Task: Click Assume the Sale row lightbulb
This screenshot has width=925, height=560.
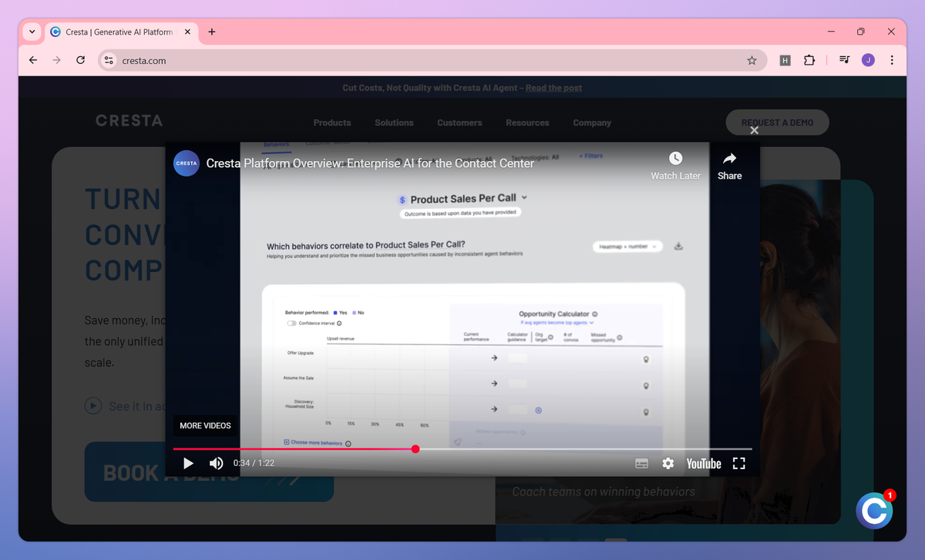Action: point(646,385)
